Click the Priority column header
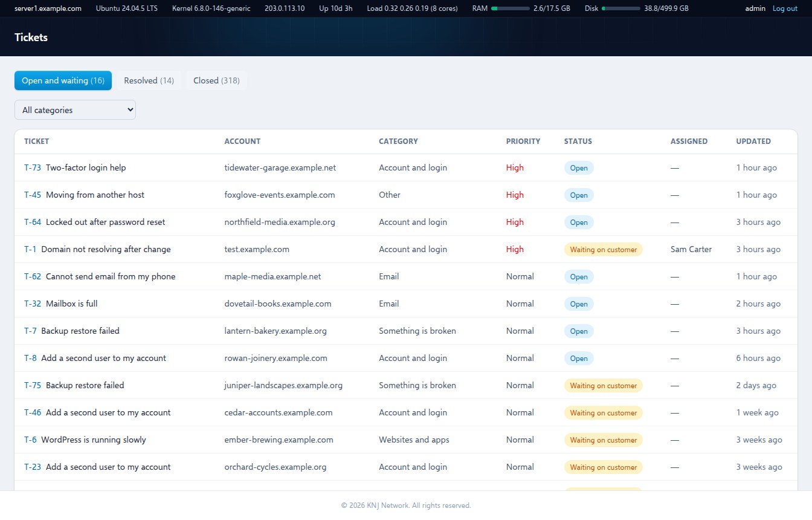The width and height of the screenshot is (812, 520). pos(523,141)
